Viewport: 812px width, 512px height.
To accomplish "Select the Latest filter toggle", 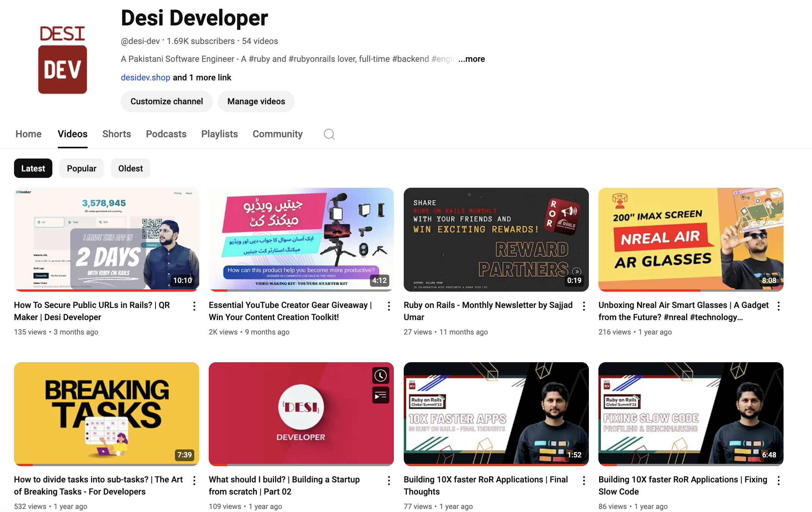I will coord(33,168).
